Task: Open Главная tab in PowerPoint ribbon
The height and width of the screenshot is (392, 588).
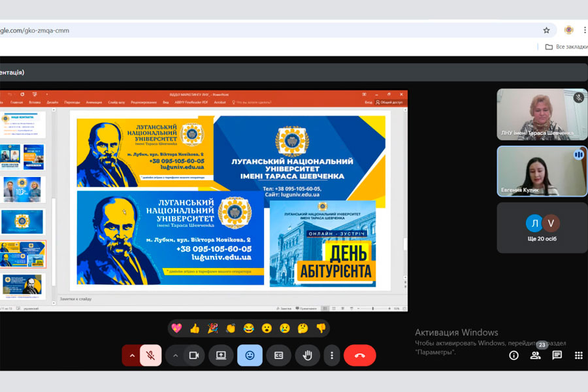Action: (16, 102)
